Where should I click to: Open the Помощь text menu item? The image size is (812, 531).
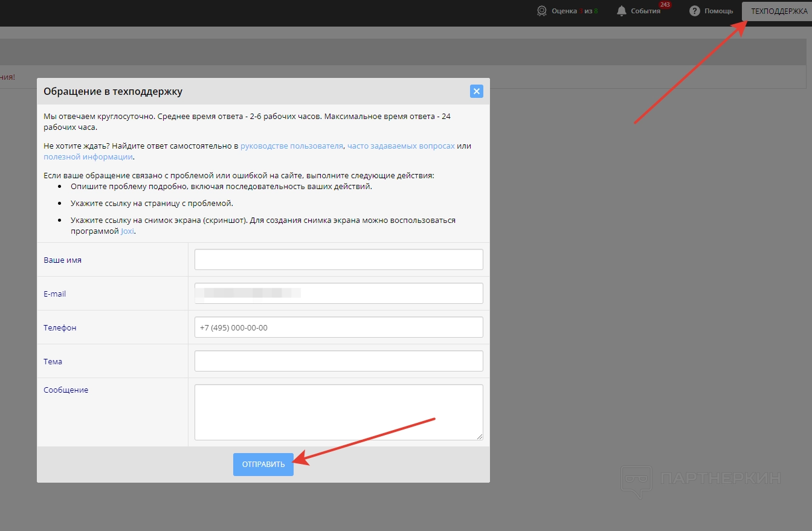(x=718, y=11)
